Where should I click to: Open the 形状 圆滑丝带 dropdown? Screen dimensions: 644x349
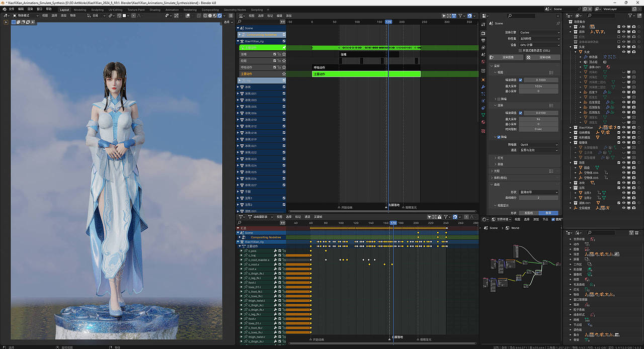click(x=539, y=192)
